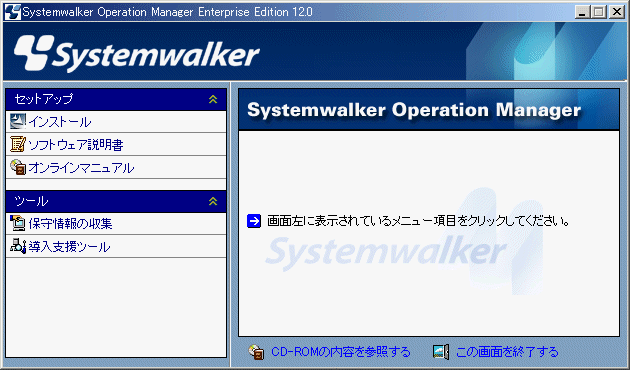Click the exit door icon beside この画面を終了する
Viewport: 630px width, 370px height.
tap(441, 352)
